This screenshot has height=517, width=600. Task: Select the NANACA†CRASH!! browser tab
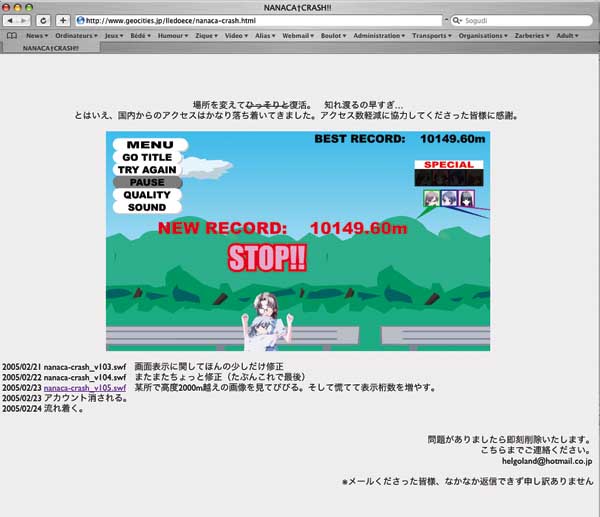pos(51,48)
